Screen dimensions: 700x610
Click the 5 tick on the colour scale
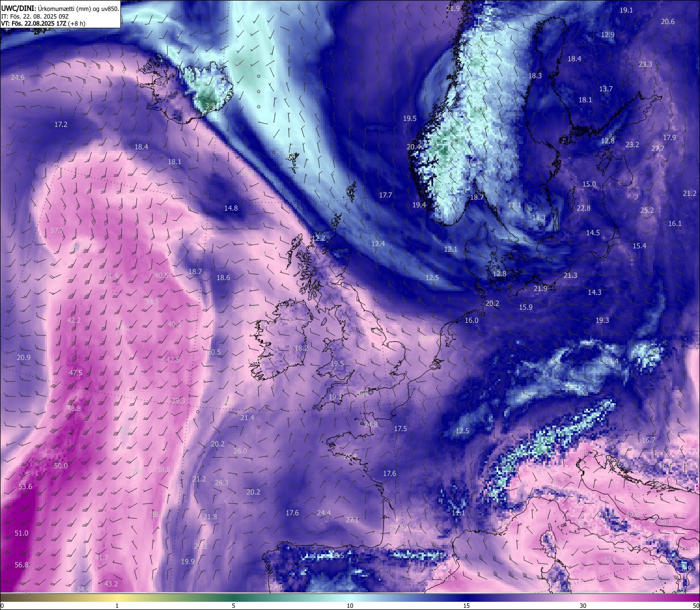[234, 606]
